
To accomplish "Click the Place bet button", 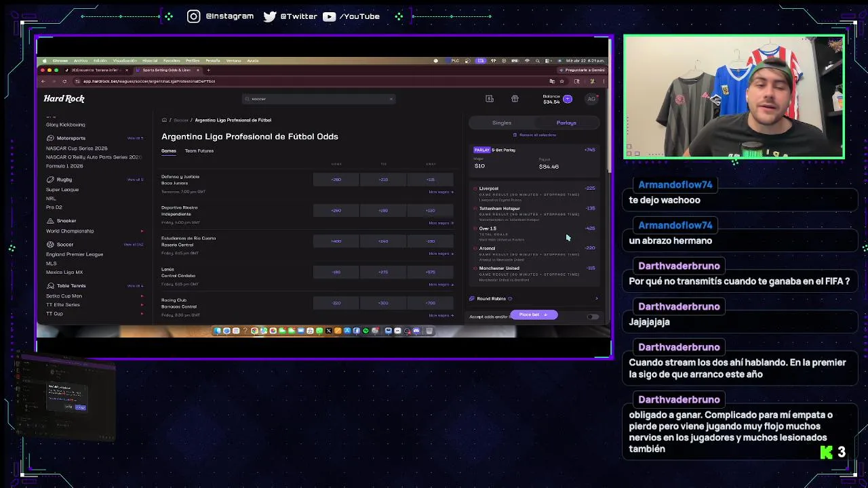I will point(533,315).
